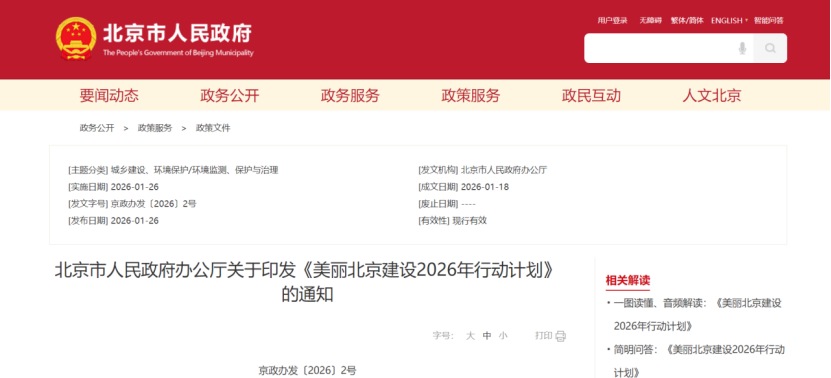
Task: Click 政策服务 in the breadcrumb
Action: point(155,128)
